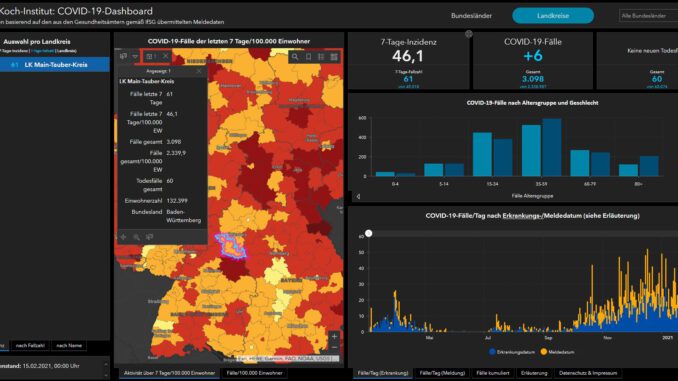Open the Alle Bundesländer dropdown

click(649, 16)
